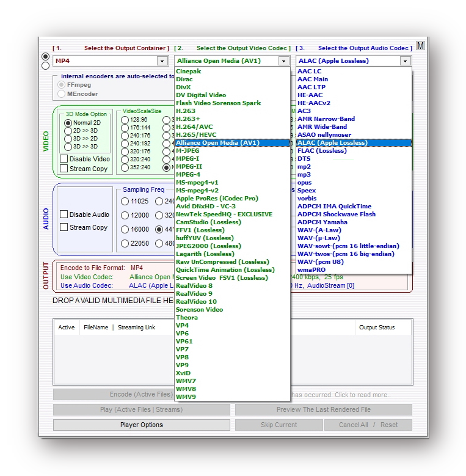Screen dimensions: 466x476
Task: Choose Apple ProRes (iCodec Pro) video codec
Action: 217,198
